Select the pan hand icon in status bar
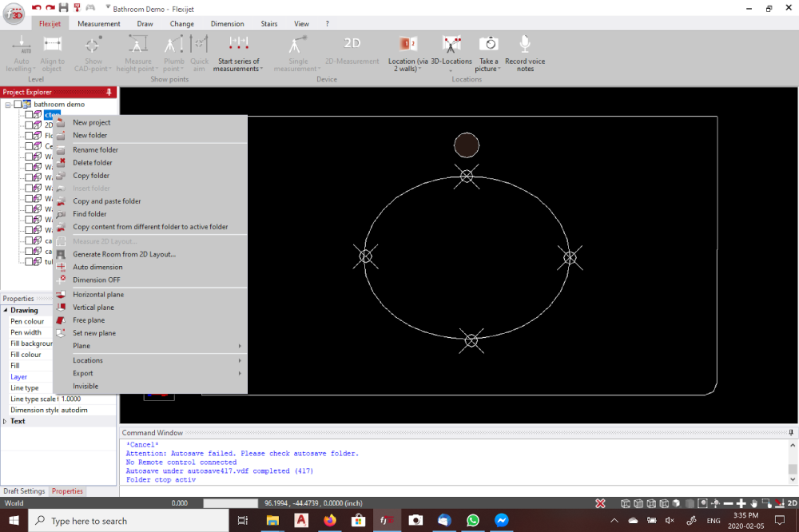Image resolution: width=799 pixels, height=532 pixels. point(753,503)
